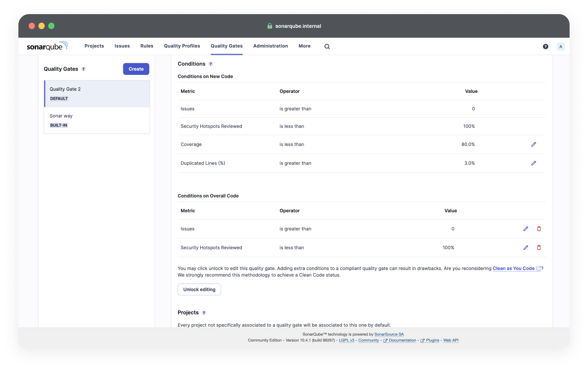Screen dimensions: 588x370
Task: Open the Clean as You Code link
Action: click(514, 268)
